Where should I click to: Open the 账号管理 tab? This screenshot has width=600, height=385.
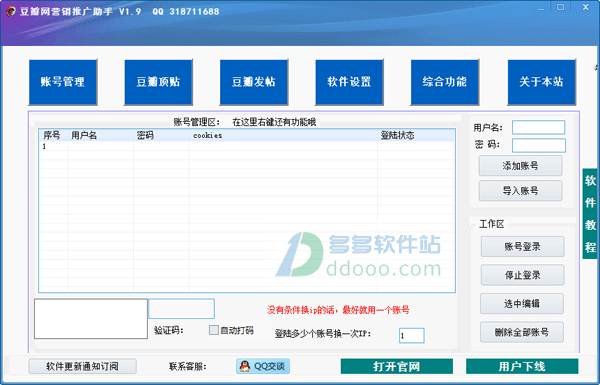[63, 82]
